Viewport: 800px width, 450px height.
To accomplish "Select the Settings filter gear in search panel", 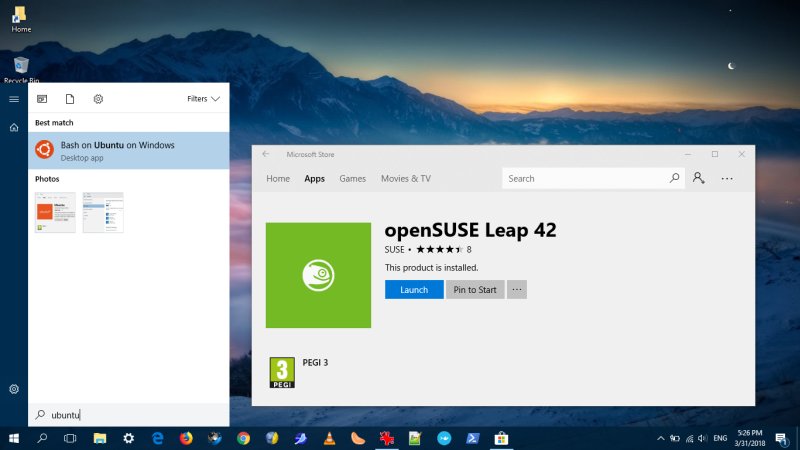I will pos(98,99).
